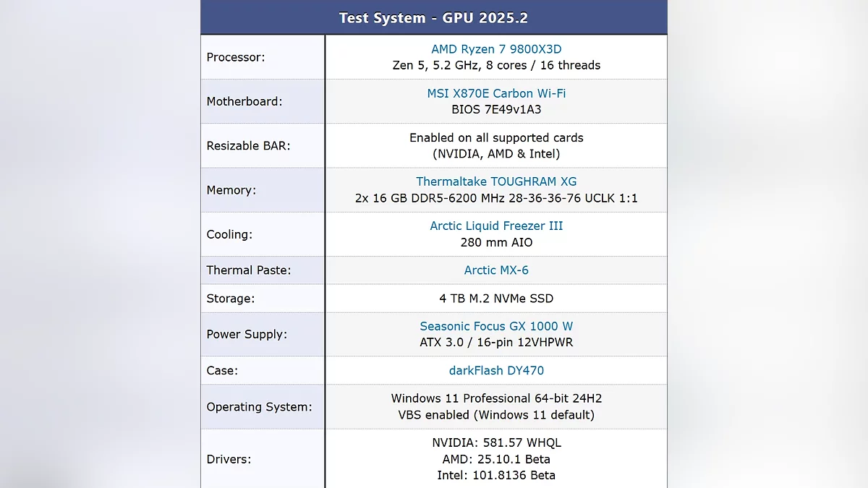Screen dimensions: 868x488
Task: Open the Thermaltake TOUGHRAM XG link
Action: pos(496,181)
